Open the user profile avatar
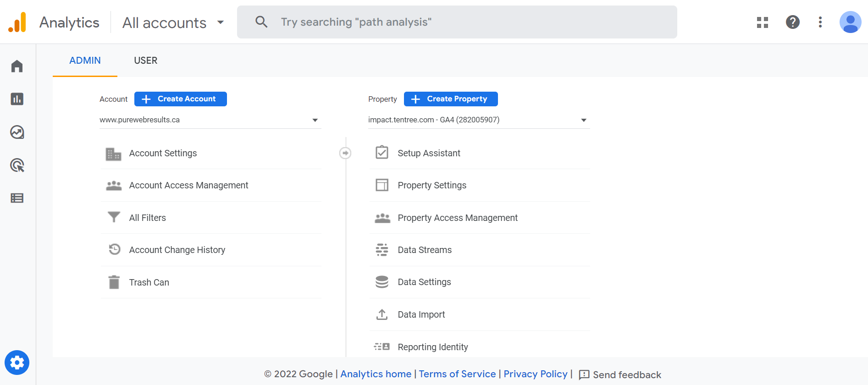 coord(851,22)
